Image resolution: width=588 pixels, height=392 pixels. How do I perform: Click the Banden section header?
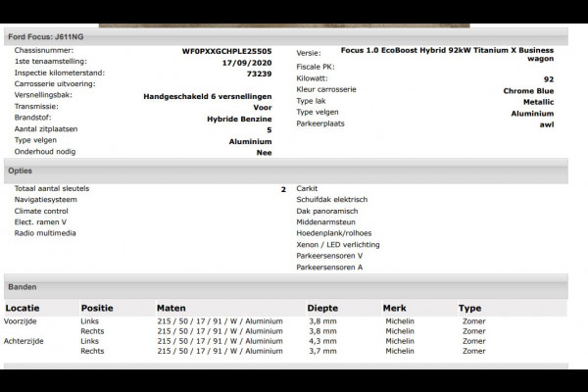(x=23, y=287)
